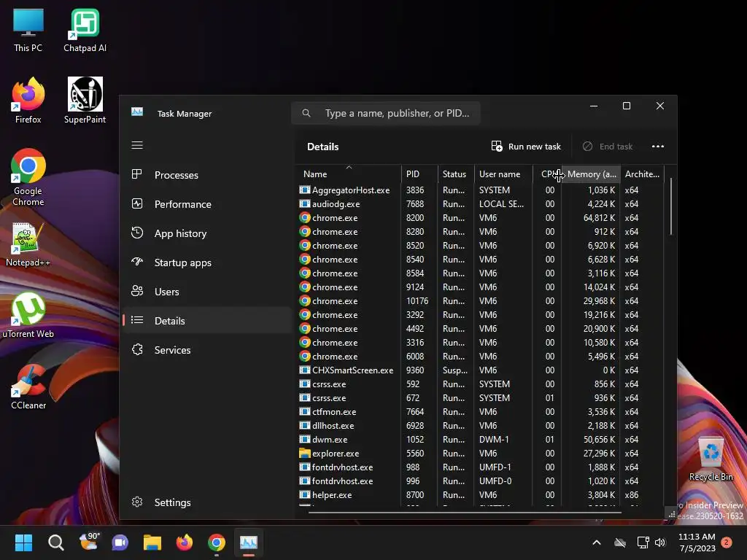This screenshot has height=560, width=747.
Task: Sort by the Status column header
Action: pos(455,174)
